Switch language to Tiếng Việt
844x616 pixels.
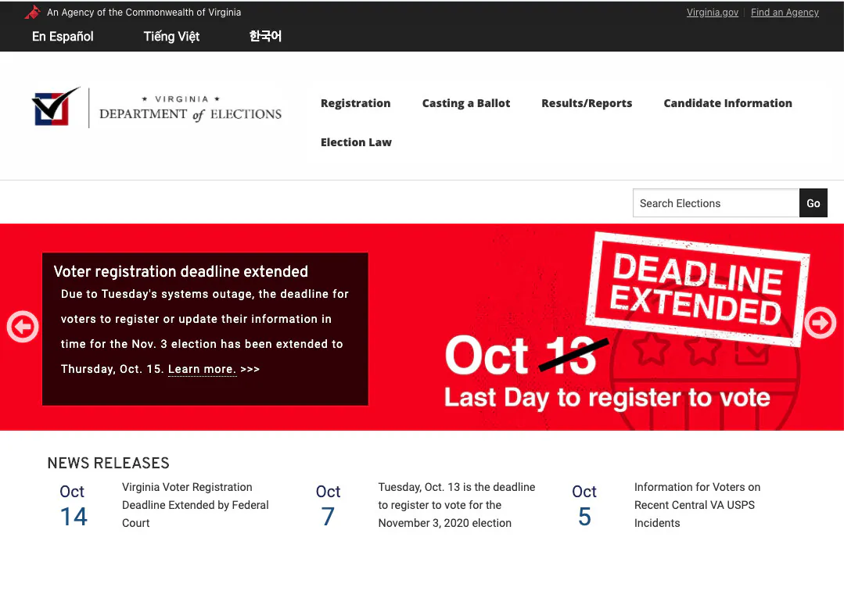[x=171, y=36]
